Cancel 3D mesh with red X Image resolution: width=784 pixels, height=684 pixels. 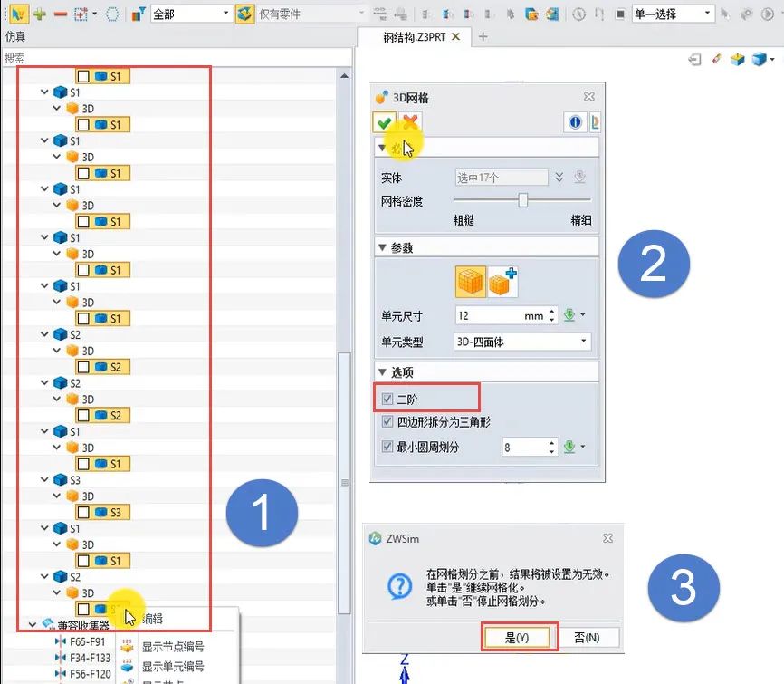410,122
